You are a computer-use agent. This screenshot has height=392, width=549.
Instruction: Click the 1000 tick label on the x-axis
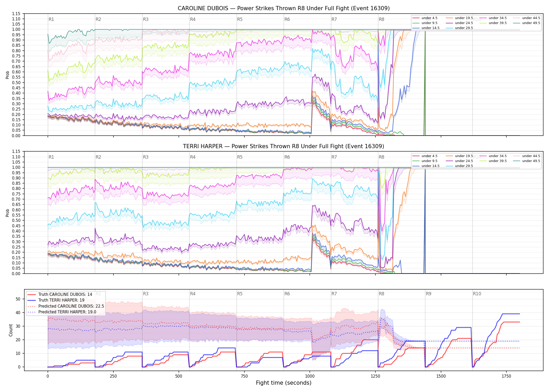pos(310,376)
